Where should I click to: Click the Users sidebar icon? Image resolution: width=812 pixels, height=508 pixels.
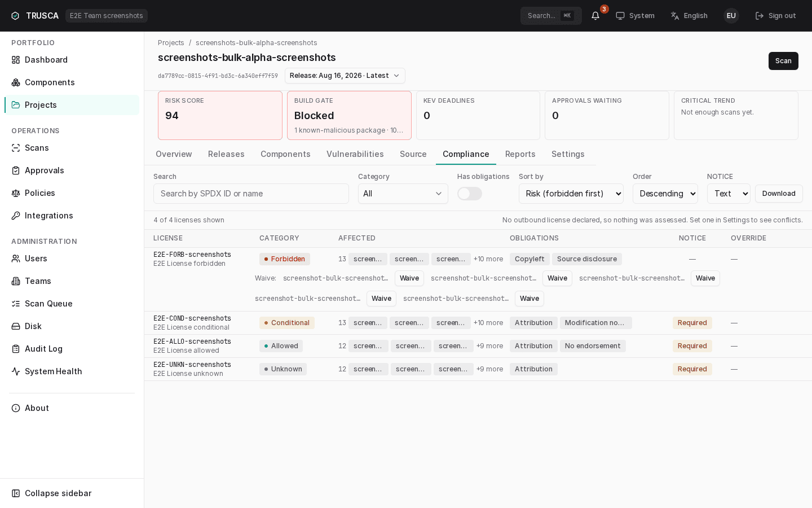pyautogui.click(x=16, y=259)
